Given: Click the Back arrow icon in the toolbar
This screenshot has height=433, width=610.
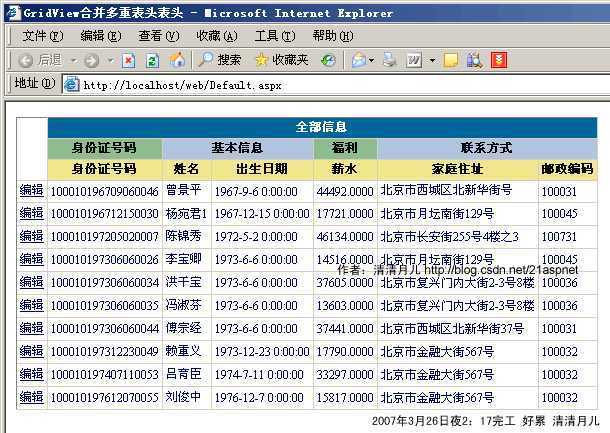Looking at the screenshot, I should coord(26,60).
